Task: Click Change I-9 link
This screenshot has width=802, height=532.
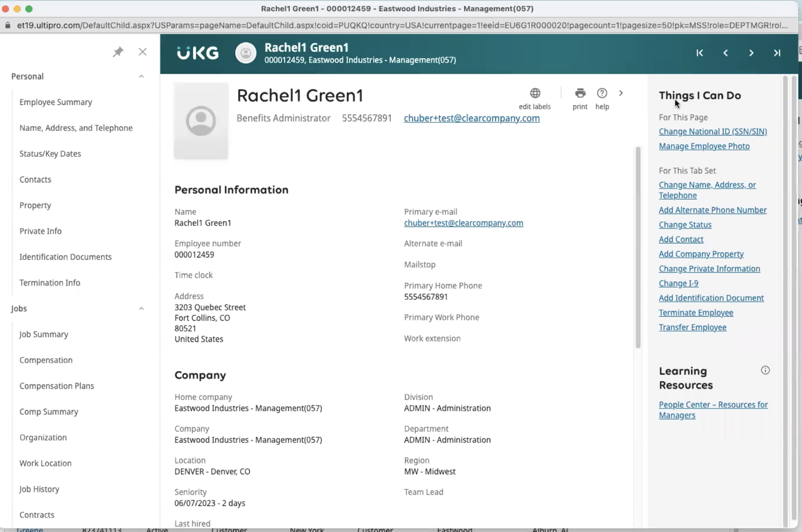Action: [678, 283]
